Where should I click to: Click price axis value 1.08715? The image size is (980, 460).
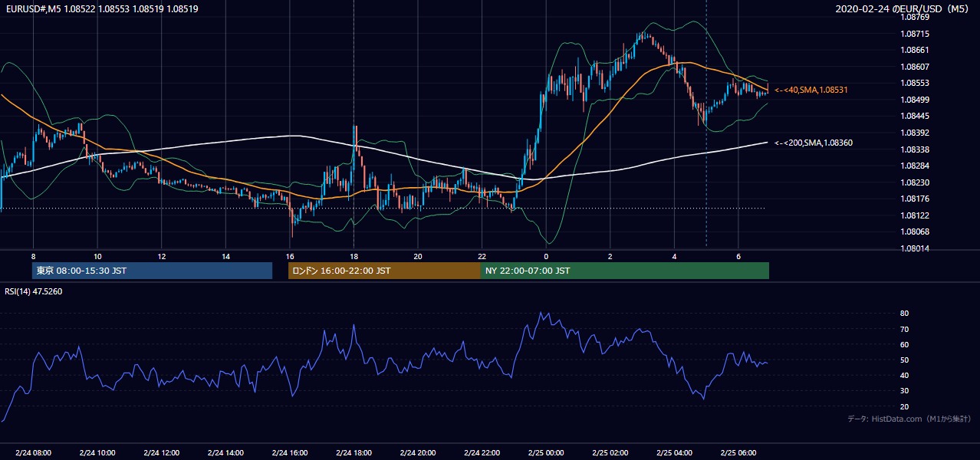pyautogui.click(x=916, y=34)
